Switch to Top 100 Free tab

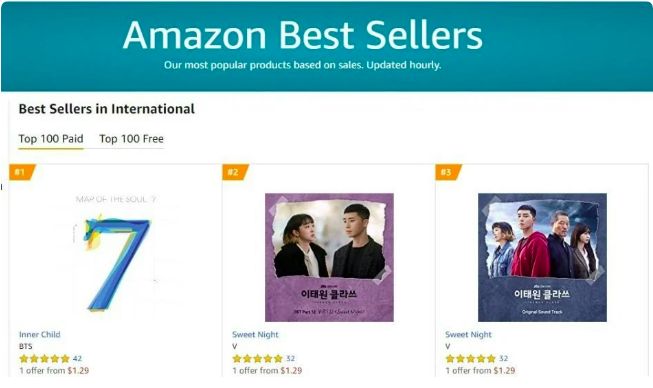pos(131,139)
